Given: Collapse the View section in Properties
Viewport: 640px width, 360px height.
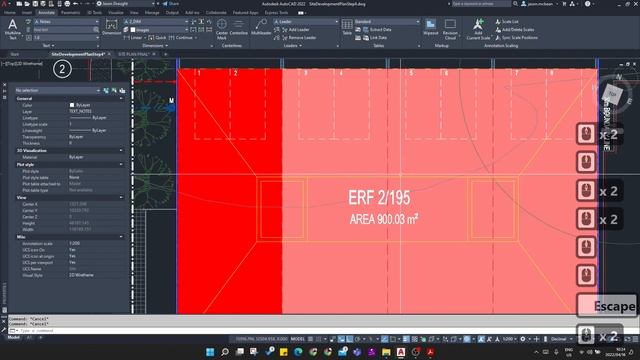Looking at the screenshot, I should (x=121, y=198).
